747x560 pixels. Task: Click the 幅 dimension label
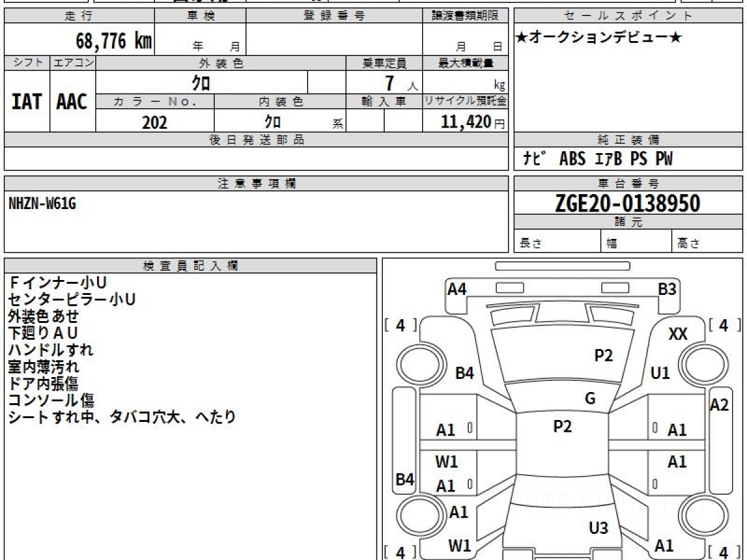tap(612, 244)
